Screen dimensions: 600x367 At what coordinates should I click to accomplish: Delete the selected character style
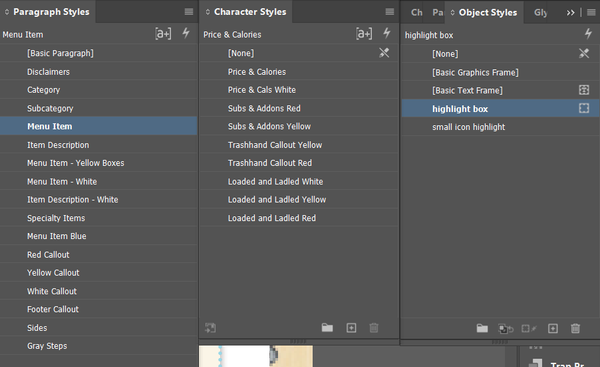coord(374,328)
